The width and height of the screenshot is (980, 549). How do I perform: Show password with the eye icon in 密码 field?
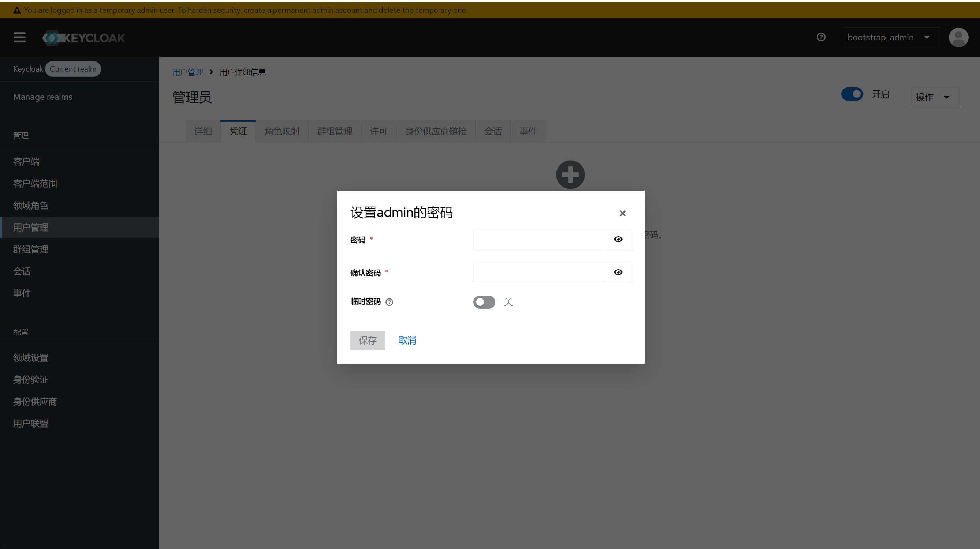click(618, 240)
